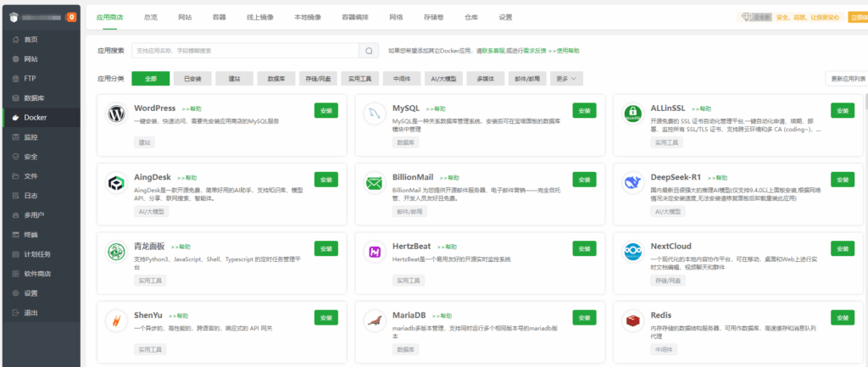
Task: Click 更新应用列表 button
Action: pos(848,79)
